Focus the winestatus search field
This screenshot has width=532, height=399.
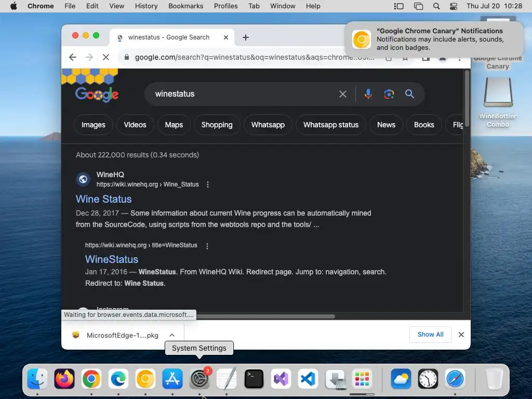point(243,94)
